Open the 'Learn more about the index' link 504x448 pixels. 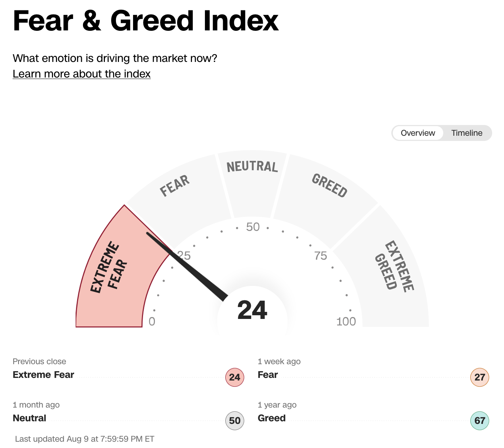(x=82, y=74)
